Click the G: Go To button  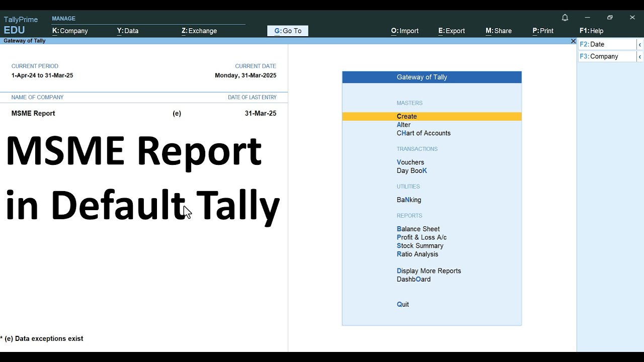288,31
